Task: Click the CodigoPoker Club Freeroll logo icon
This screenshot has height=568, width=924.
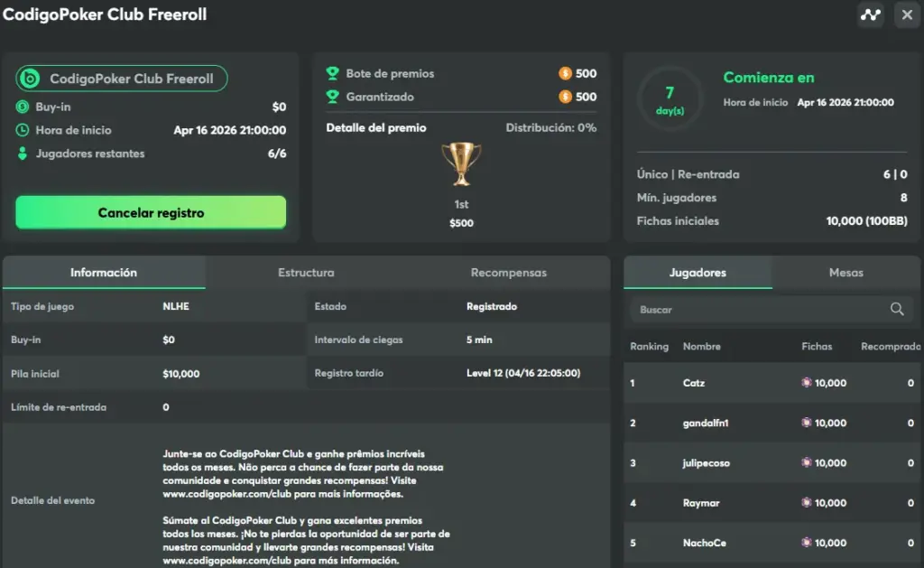Action: point(30,79)
